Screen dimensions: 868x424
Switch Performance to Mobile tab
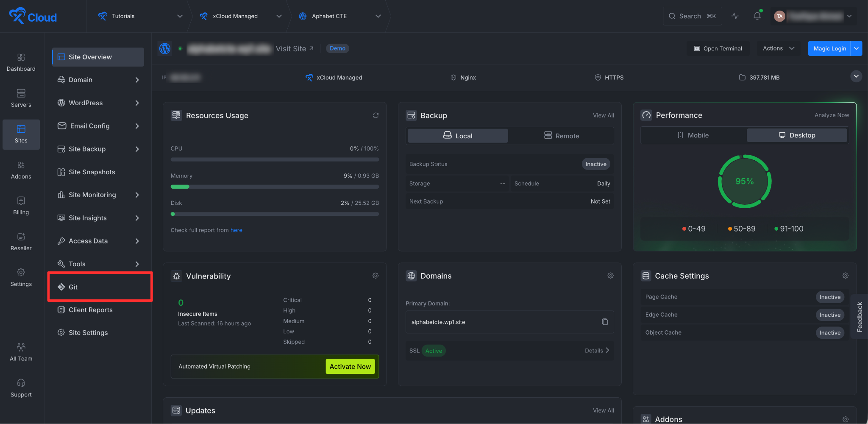(x=693, y=135)
